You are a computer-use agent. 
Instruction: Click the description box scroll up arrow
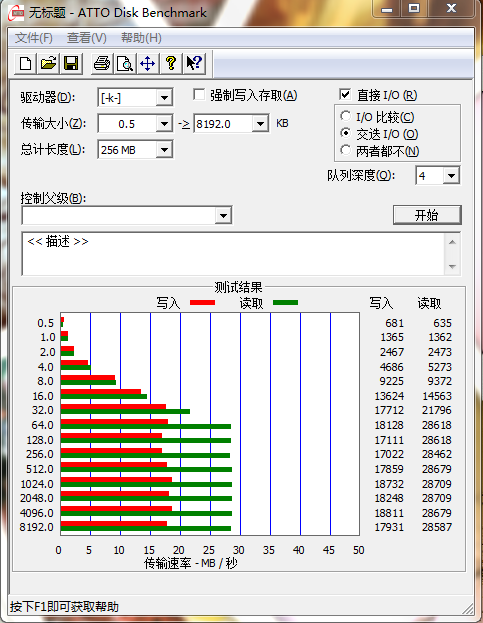[452, 242]
